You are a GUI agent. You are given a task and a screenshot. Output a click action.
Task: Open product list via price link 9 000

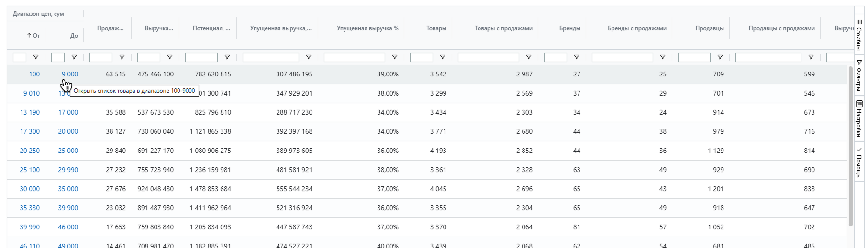(69, 74)
